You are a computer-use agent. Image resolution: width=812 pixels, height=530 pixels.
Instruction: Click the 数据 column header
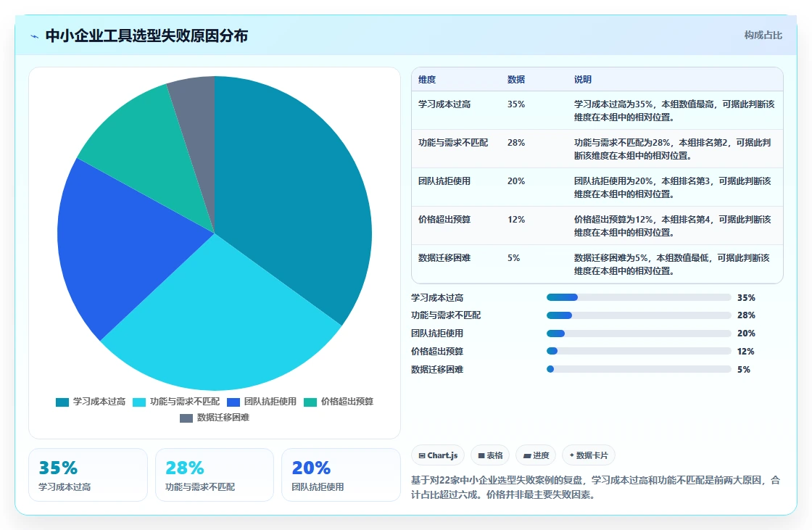click(x=516, y=79)
